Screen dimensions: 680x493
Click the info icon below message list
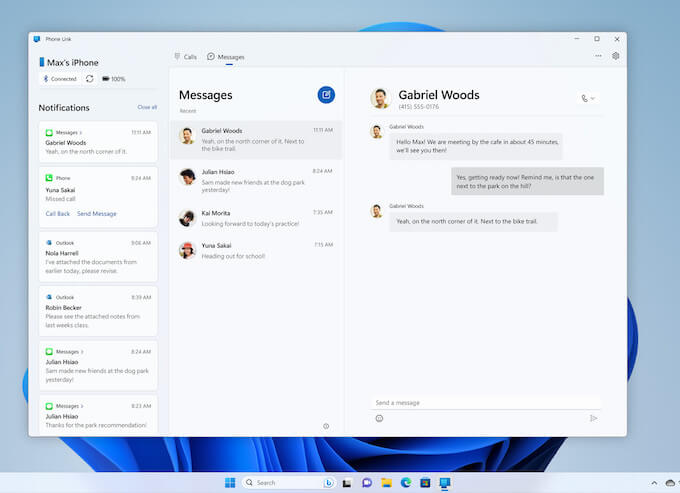click(x=326, y=426)
